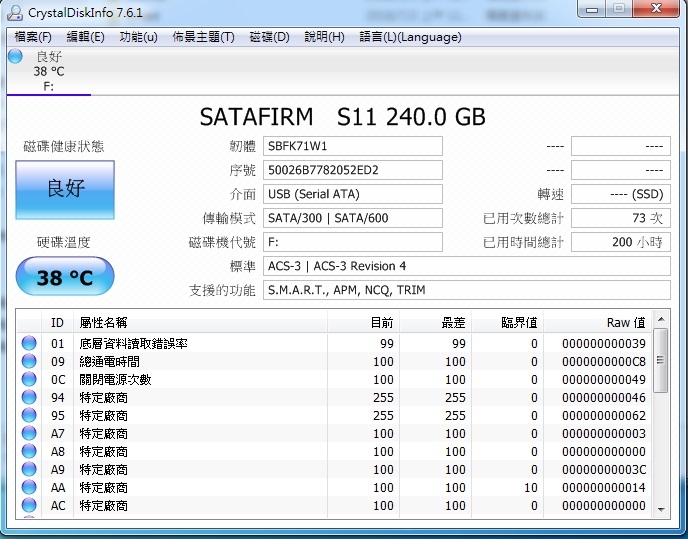Open the 磁碟(D) menu
The width and height of the screenshot is (688, 539).
click(x=269, y=37)
